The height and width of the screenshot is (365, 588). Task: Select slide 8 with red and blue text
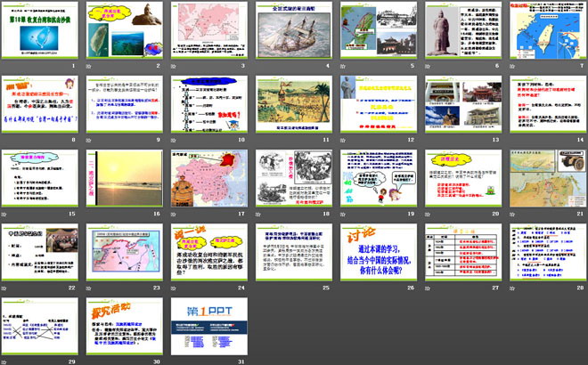pos(42,106)
